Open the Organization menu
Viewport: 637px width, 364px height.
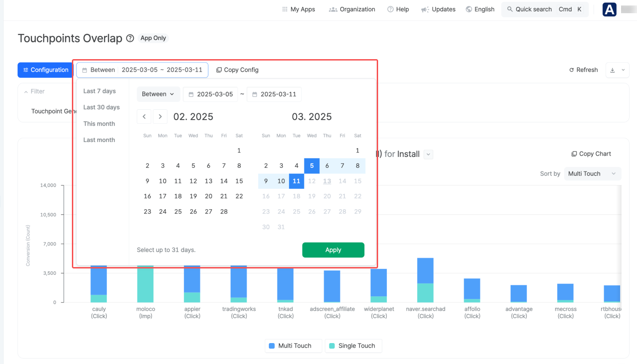click(x=352, y=9)
